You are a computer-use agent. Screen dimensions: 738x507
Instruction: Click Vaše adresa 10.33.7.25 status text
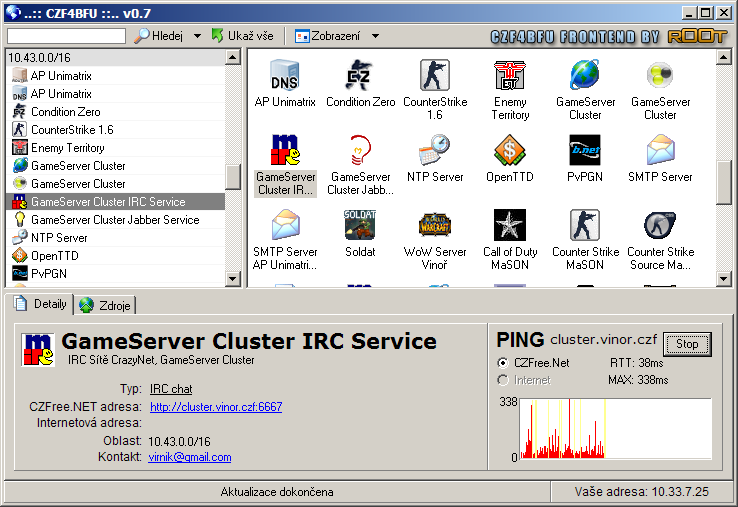[x=641, y=492]
